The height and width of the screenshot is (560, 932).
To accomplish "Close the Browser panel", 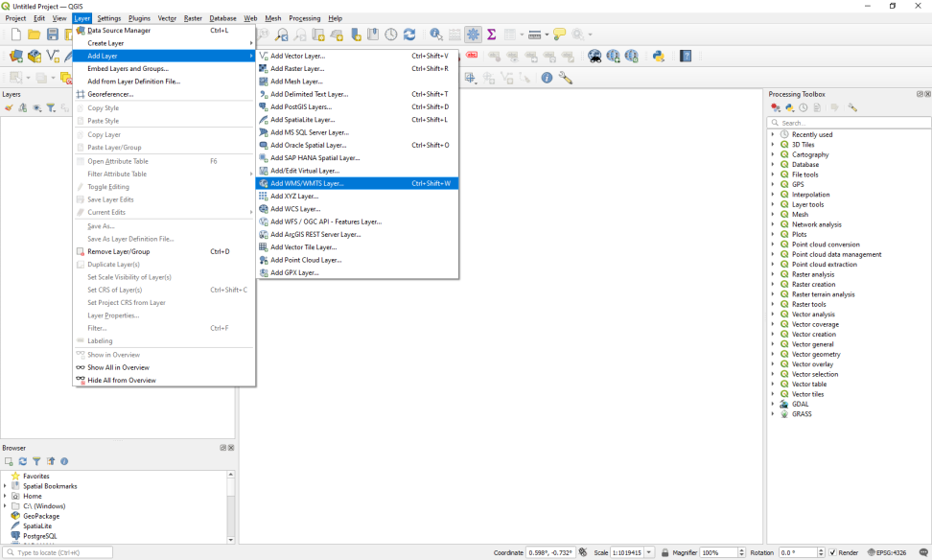I will click(231, 448).
